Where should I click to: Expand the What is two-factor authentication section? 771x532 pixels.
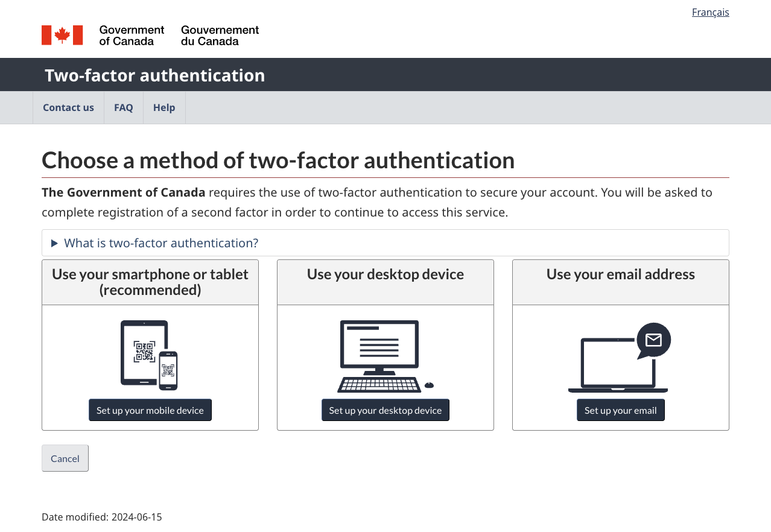(x=161, y=242)
